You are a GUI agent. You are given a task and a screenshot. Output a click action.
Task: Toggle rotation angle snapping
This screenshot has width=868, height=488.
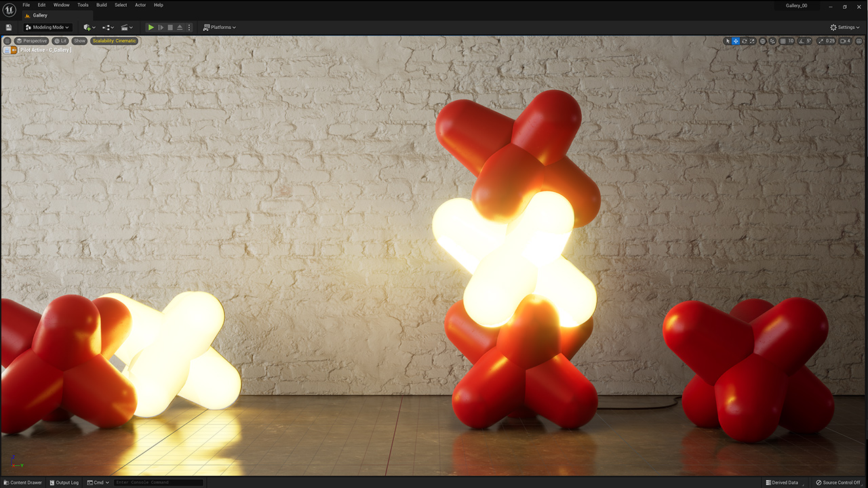point(800,41)
